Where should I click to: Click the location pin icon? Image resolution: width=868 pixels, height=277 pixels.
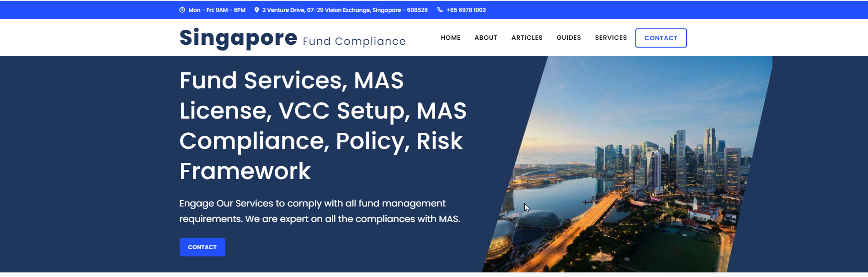coord(257,10)
